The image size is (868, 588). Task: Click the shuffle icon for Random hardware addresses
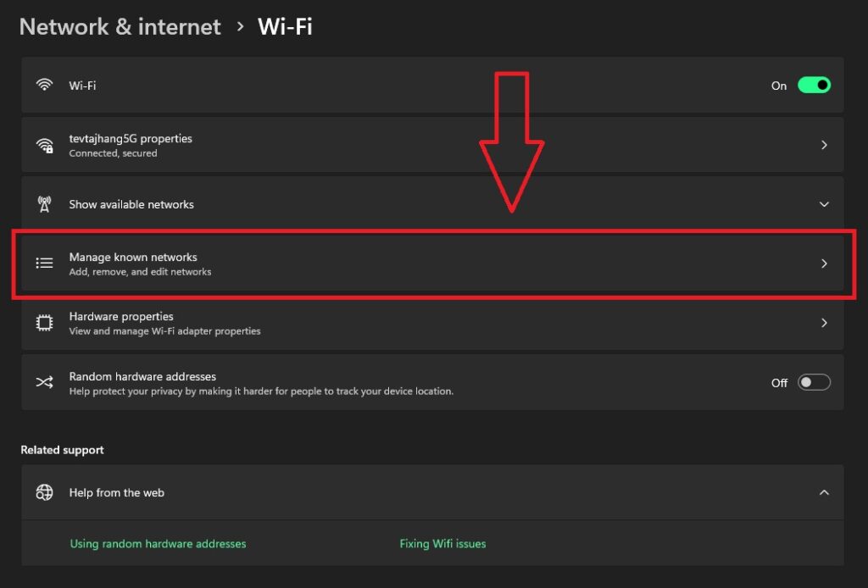[44, 383]
